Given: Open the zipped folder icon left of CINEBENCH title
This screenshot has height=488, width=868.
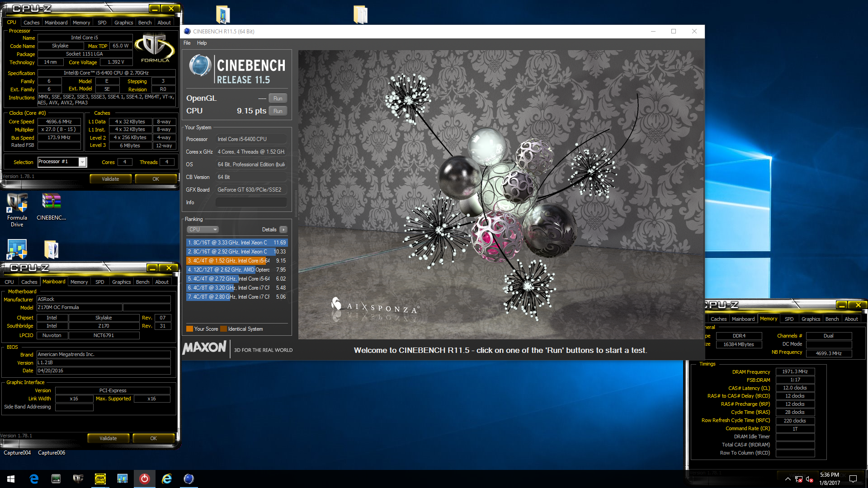Looking at the screenshot, I should (x=223, y=14).
